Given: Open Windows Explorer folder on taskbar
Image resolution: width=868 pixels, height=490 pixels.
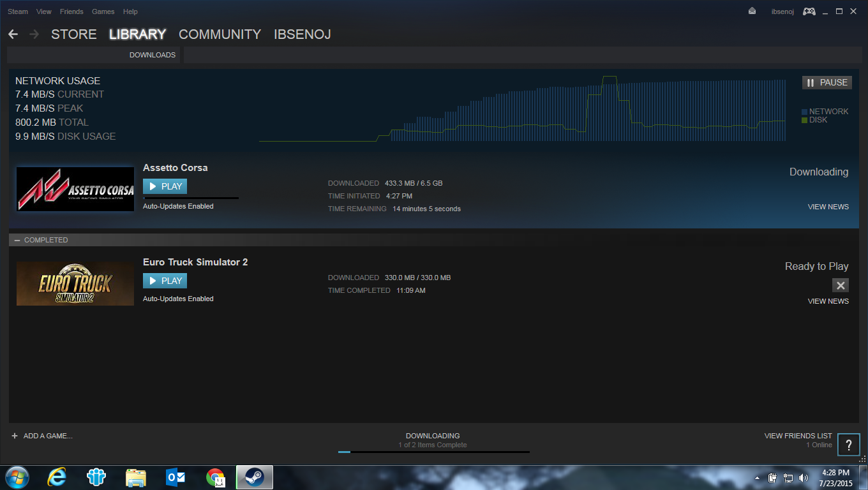Looking at the screenshot, I should (136, 477).
